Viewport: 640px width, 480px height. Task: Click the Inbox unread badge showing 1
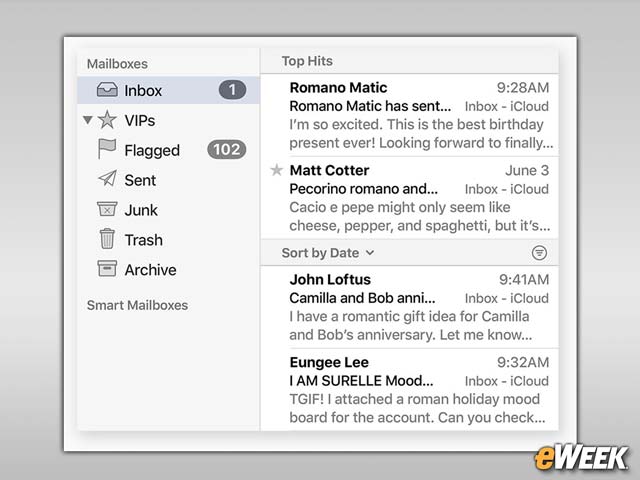click(232, 90)
